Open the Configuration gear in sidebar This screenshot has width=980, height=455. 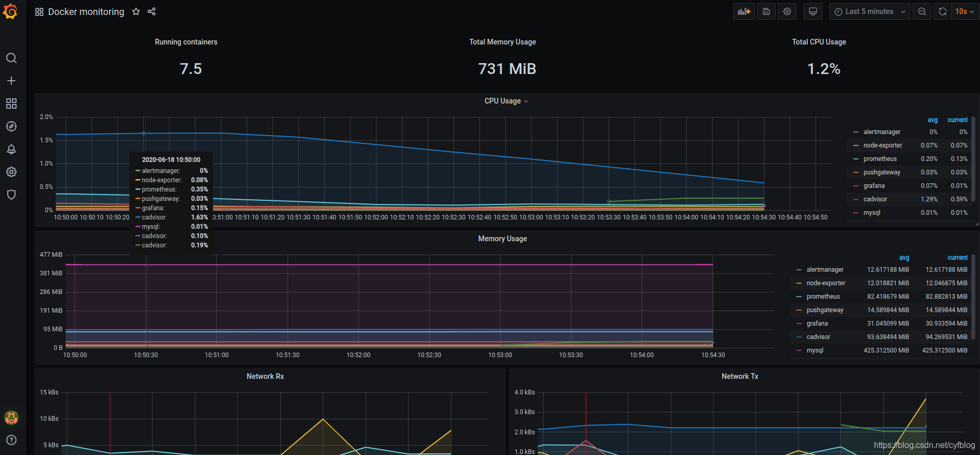11,172
